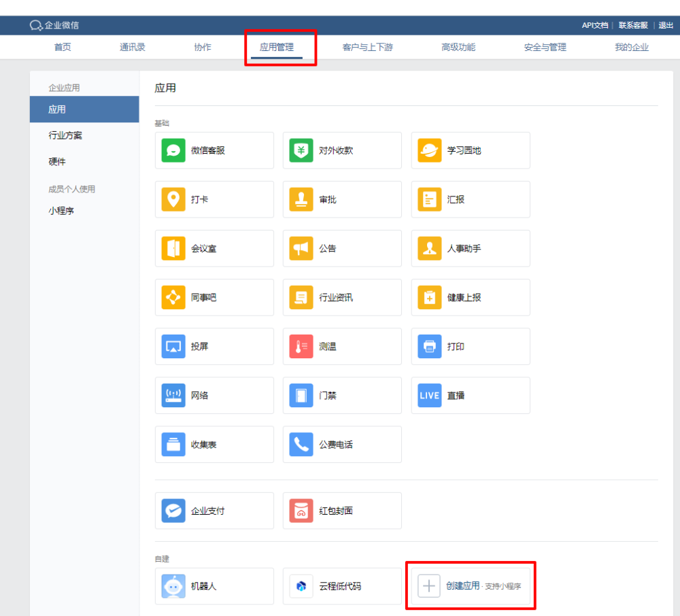
Task: Open the 对外收款 shield icon
Action: [x=301, y=150]
